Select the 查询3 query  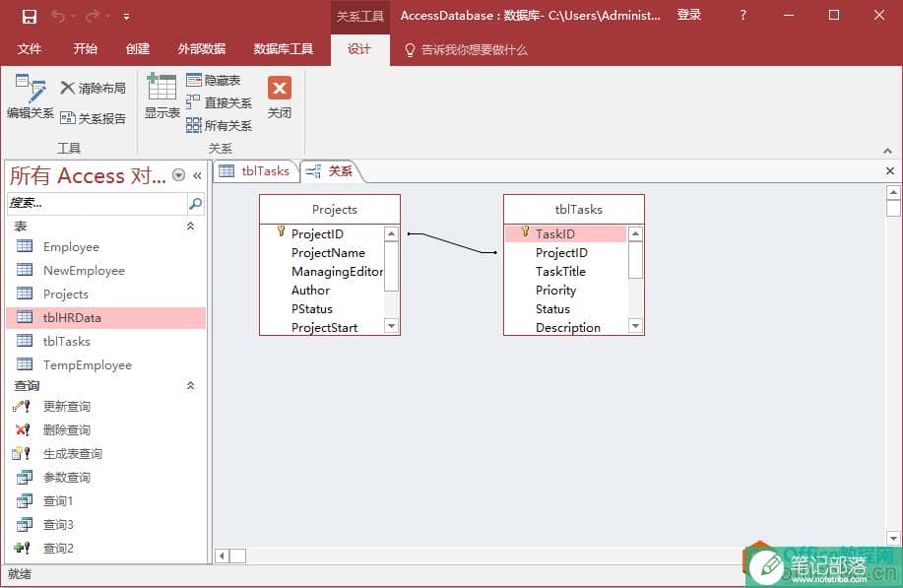(105, 525)
